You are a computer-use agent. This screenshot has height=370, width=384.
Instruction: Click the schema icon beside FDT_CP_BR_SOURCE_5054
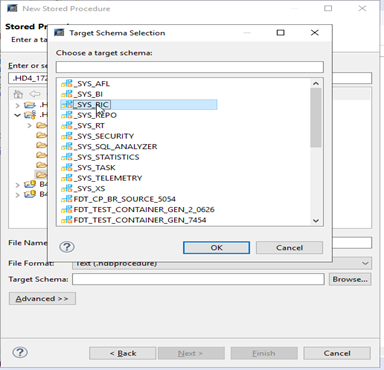[67, 199]
